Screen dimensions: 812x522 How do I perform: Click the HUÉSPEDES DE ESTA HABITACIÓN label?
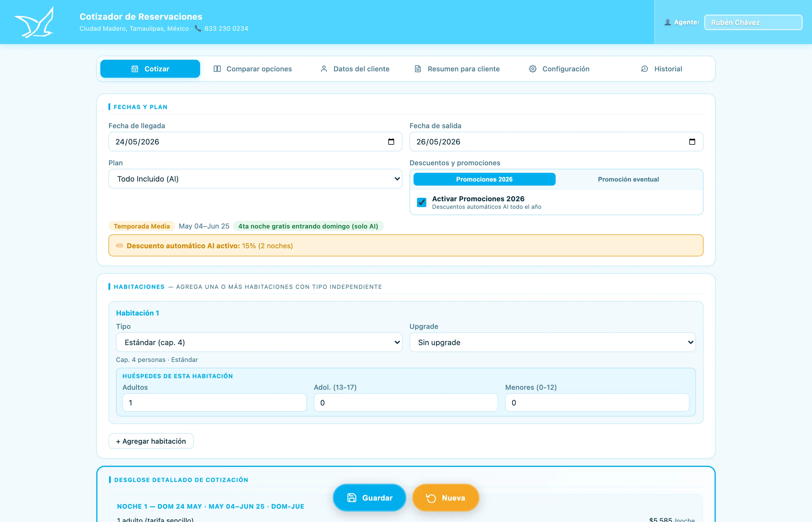pos(177,376)
